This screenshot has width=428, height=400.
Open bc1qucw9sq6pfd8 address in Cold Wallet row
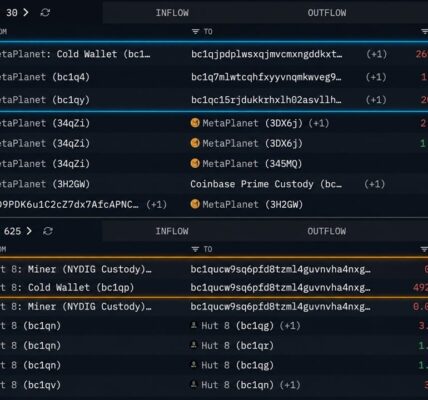280,287
